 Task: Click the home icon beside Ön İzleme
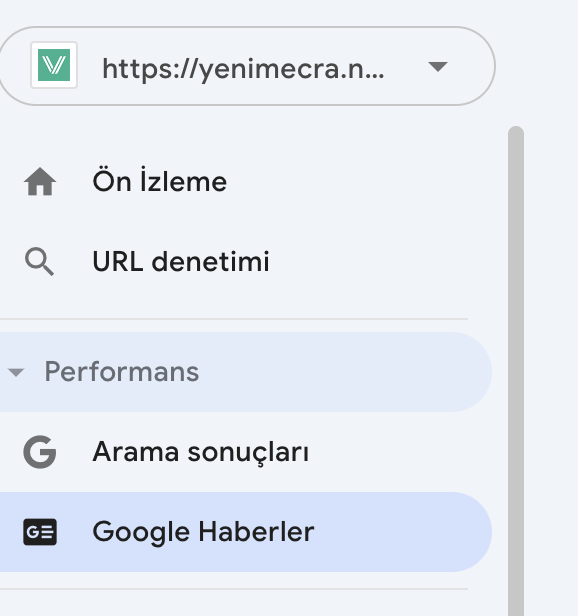pos(40,182)
